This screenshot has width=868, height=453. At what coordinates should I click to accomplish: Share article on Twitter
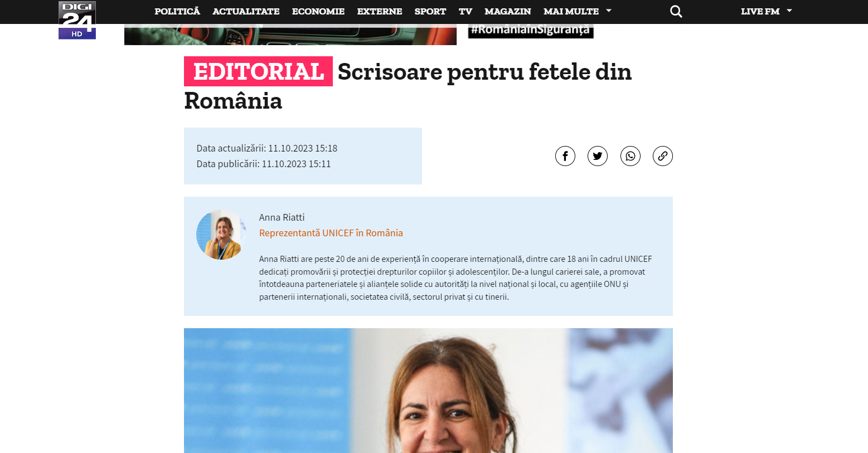pyautogui.click(x=598, y=156)
